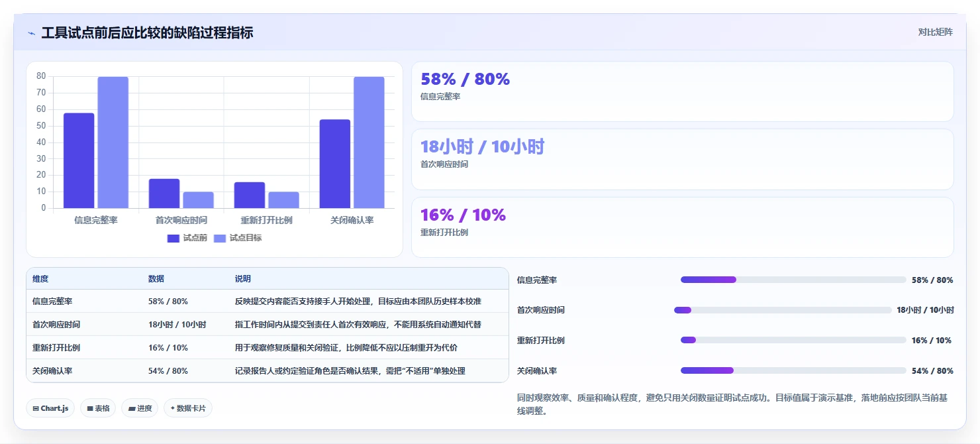Click the 重新打开比例 cell in the table

click(56, 348)
